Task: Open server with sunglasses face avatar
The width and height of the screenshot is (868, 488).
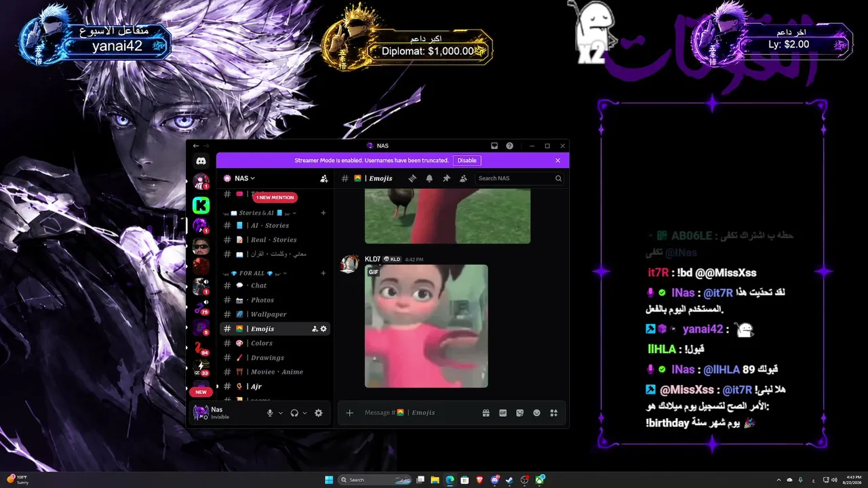Action: 201,245
